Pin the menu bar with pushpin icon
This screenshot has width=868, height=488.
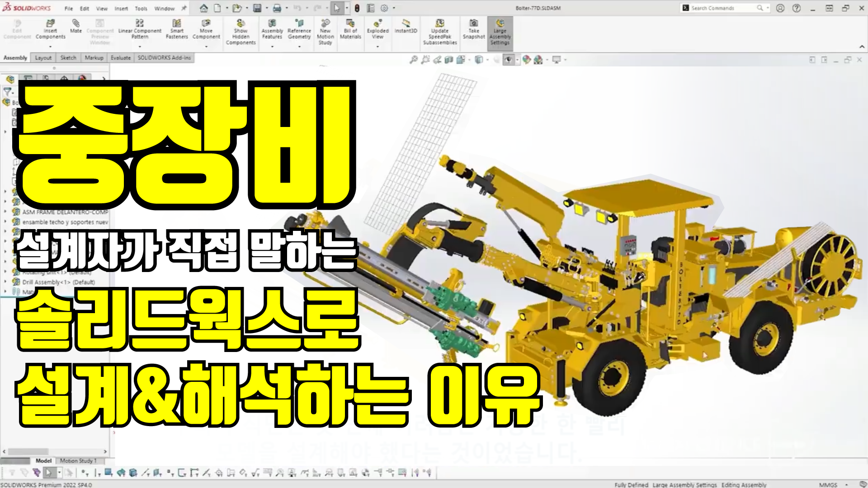tap(184, 8)
